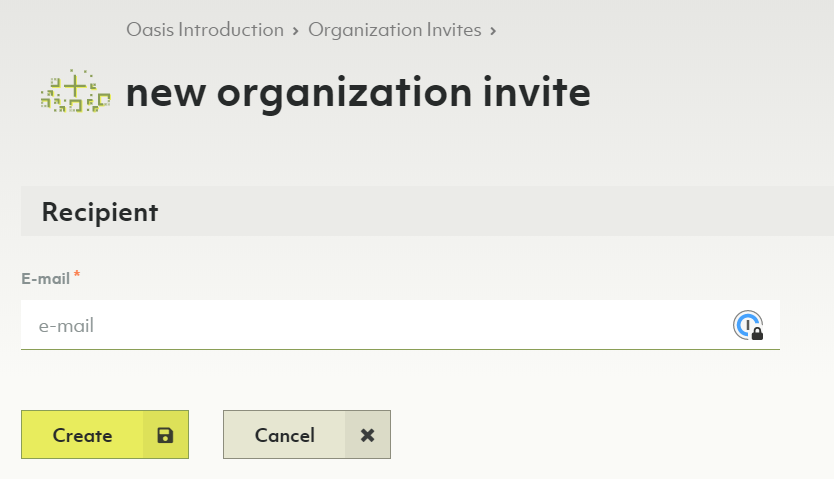Click the word "new" in page title
The height and width of the screenshot is (479, 834).
tap(165, 93)
